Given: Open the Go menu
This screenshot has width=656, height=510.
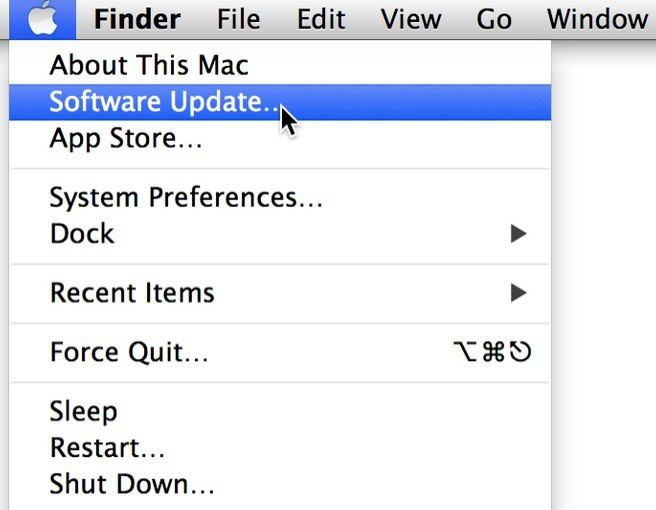Looking at the screenshot, I should [x=494, y=19].
